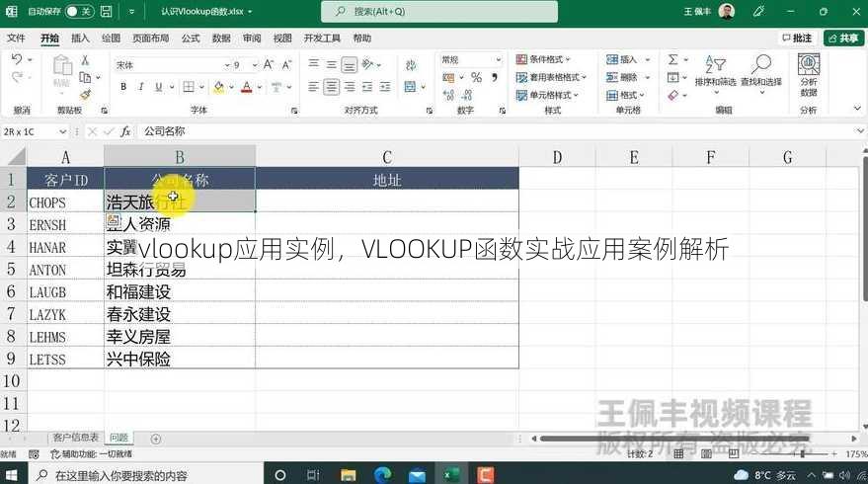Open the font size dropdown
Screen dimensions: 868x484
255,65
